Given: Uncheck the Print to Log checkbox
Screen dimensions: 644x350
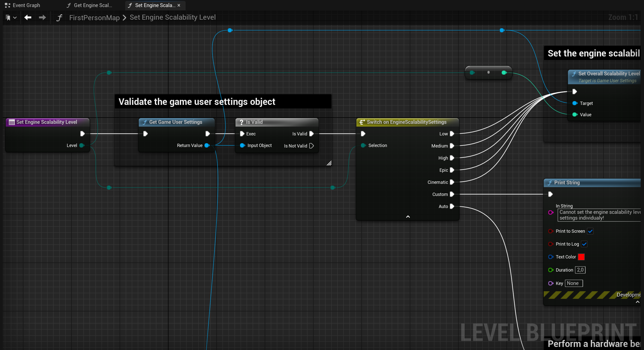Looking at the screenshot, I should click(x=585, y=244).
